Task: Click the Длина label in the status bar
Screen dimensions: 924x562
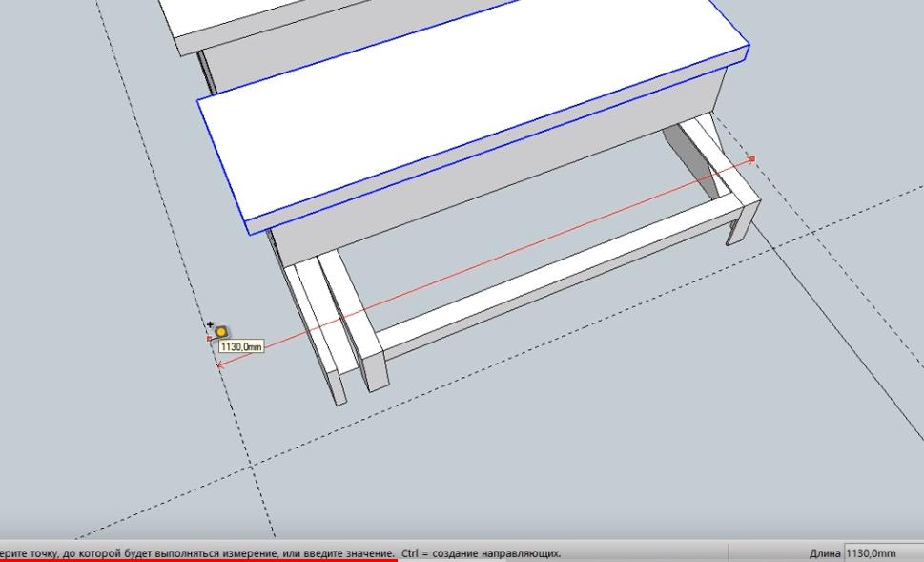Action: click(x=825, y=553)
